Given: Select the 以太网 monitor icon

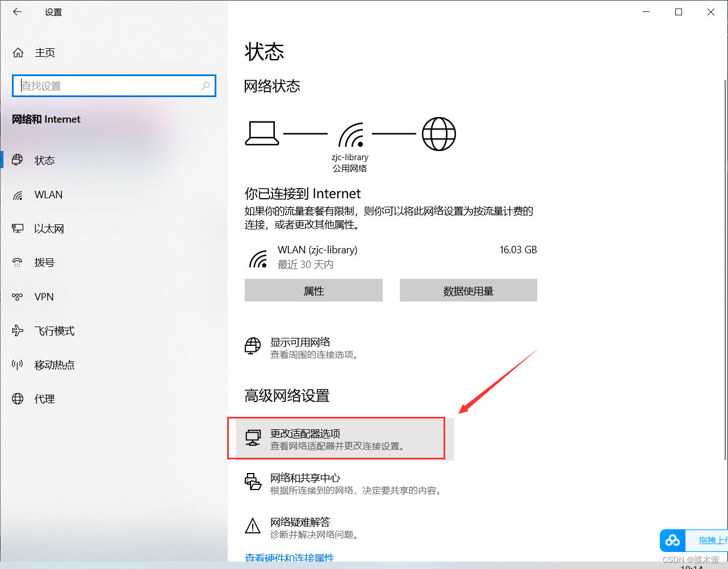Looking at the screenshot, I should pyautogui.click(x=18, y=229).
